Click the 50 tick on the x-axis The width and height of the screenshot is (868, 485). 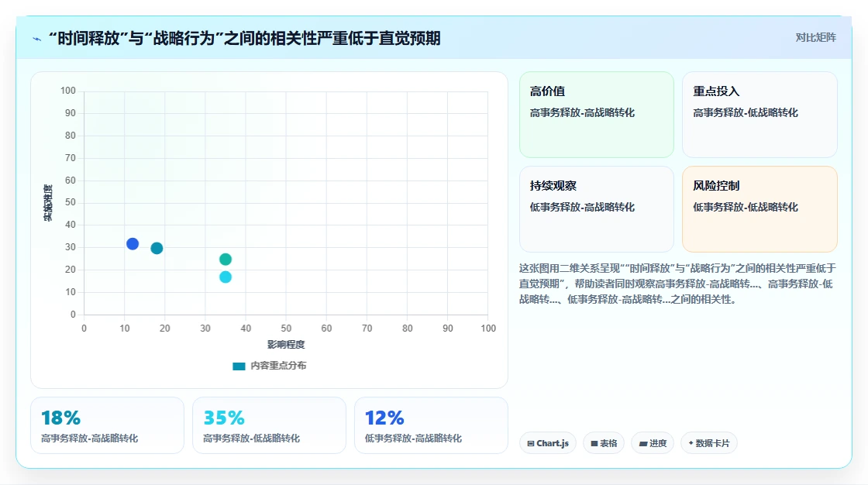click(x=286, y=328)
